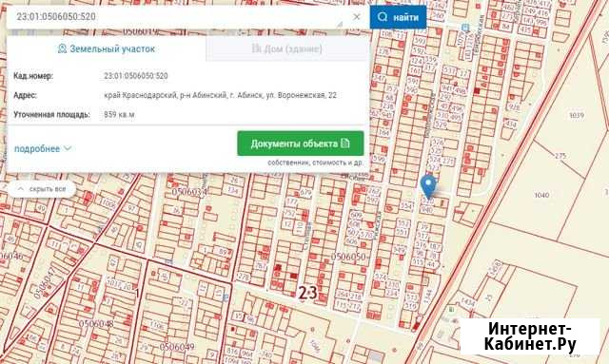Click the найти search button
The image size is (609, 364).
(398, 17)
